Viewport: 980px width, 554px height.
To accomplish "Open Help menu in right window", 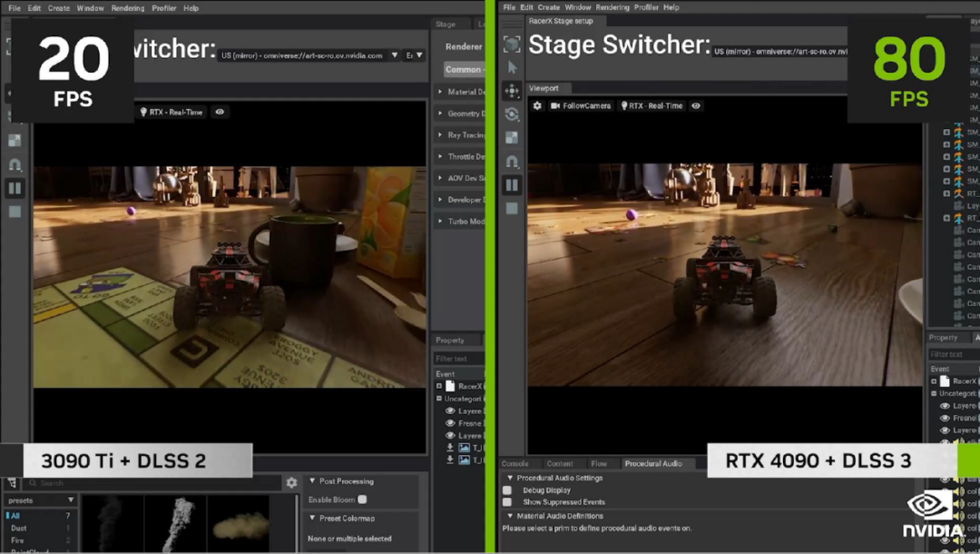I will coord(671,7).
